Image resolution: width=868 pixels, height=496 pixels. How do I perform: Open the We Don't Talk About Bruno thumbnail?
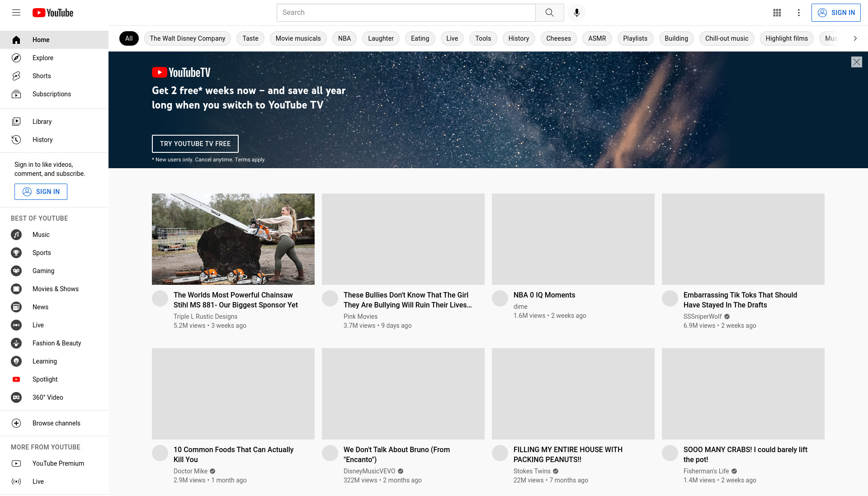point(403,394)
